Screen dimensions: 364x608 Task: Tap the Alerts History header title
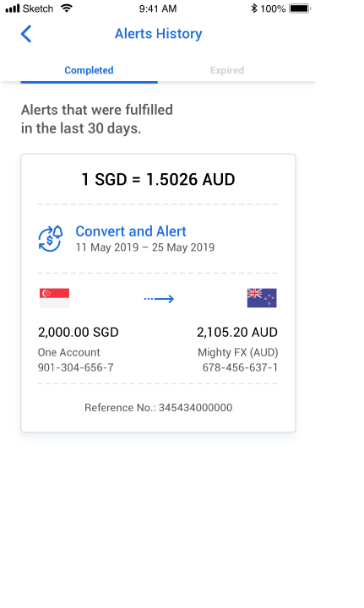point(158,34)
